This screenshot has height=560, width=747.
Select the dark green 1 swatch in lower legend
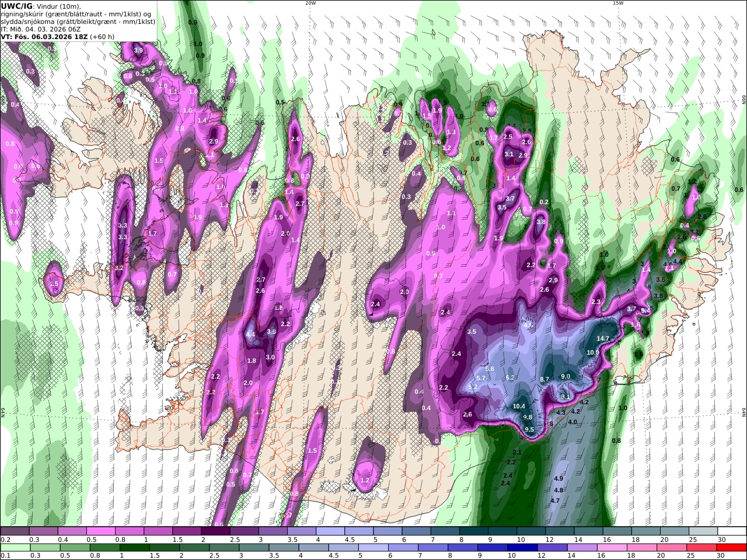(x=134, y=548)
